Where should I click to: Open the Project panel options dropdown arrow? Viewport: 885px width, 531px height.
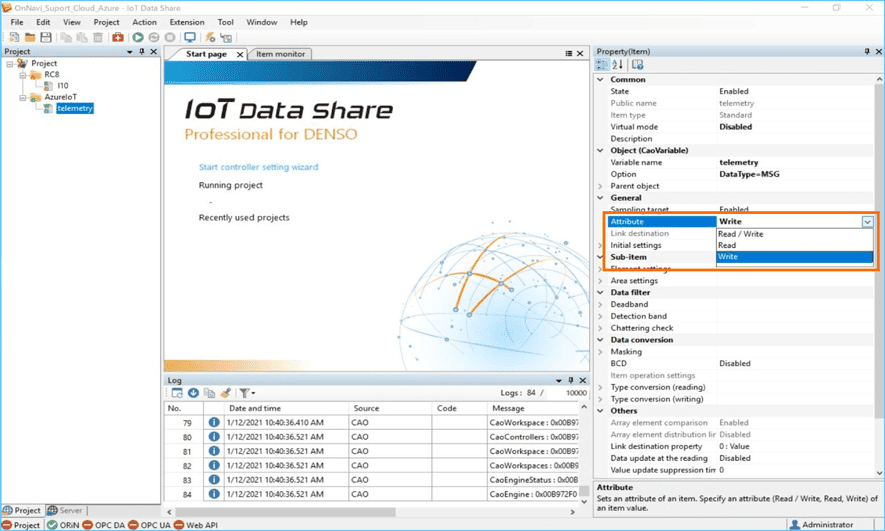point(130,51)
